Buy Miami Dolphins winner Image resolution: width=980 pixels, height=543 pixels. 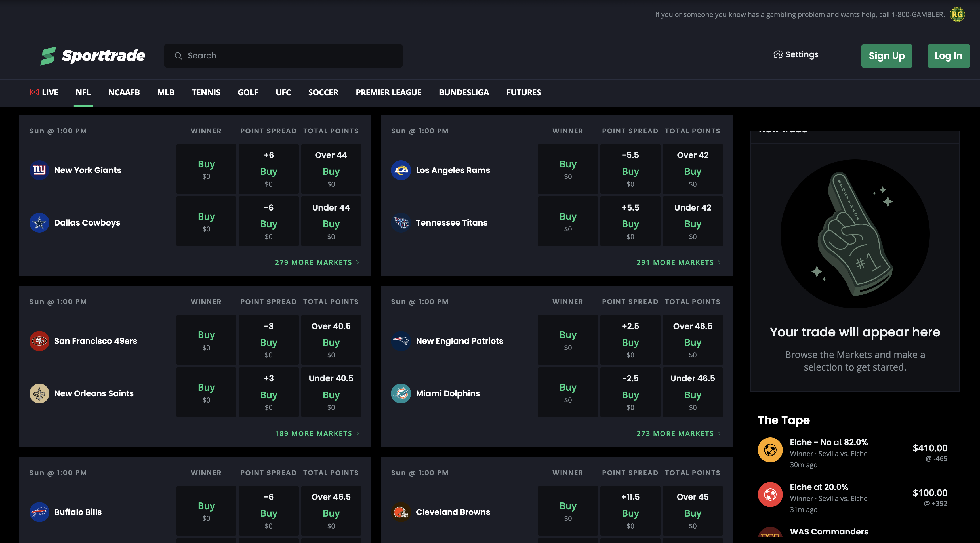568,392
